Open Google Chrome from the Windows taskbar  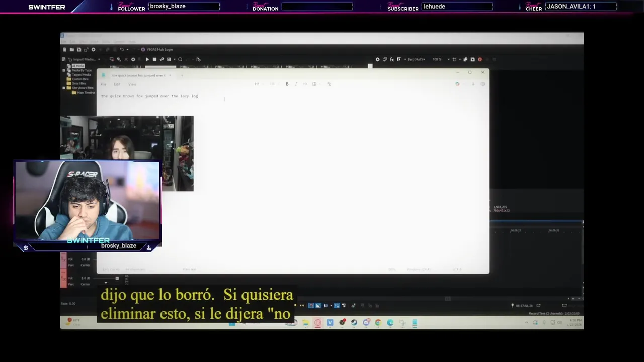coord(378,322)
